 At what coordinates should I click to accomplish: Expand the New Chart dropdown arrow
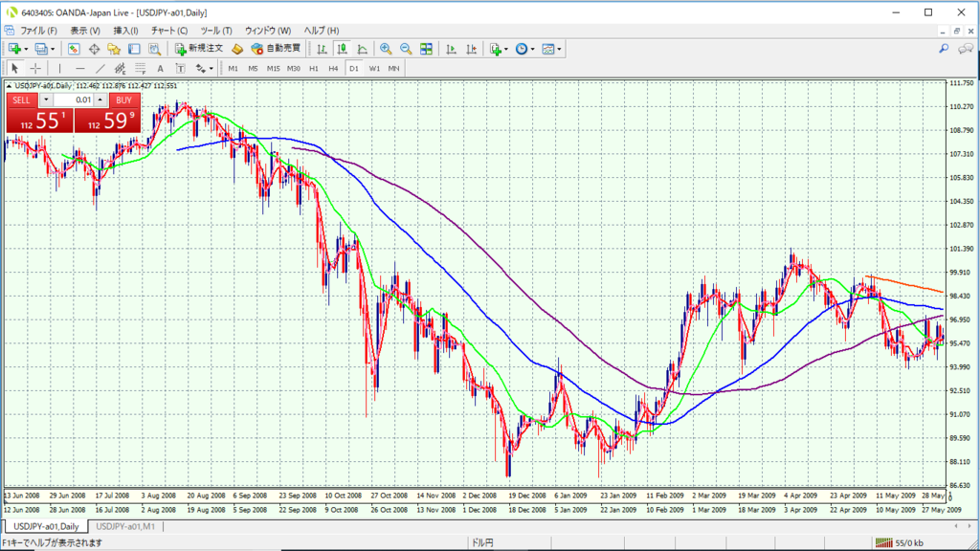tap(26, 50)
